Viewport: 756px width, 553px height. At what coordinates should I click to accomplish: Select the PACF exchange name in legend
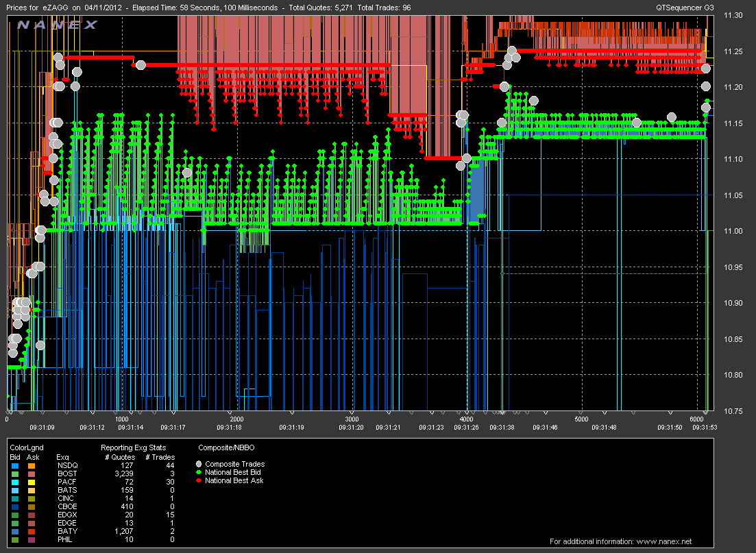pos(67,482)
